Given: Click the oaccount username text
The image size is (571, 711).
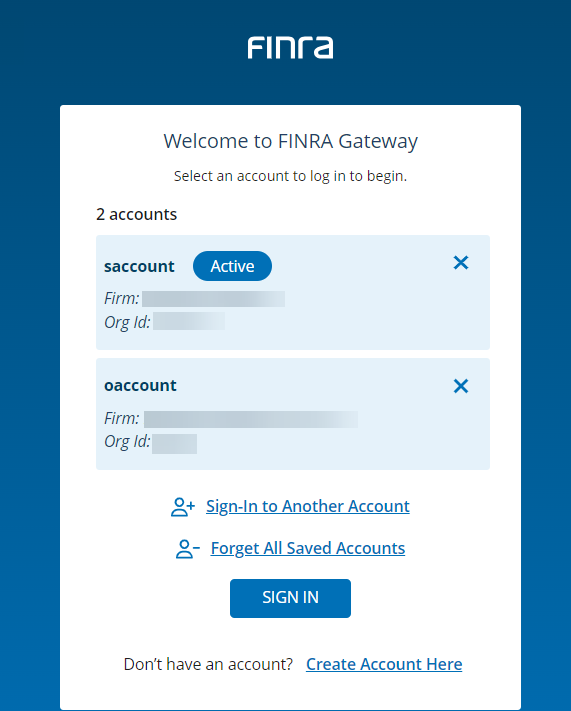Looking at the screenshot, I should (x=140, y=385).
